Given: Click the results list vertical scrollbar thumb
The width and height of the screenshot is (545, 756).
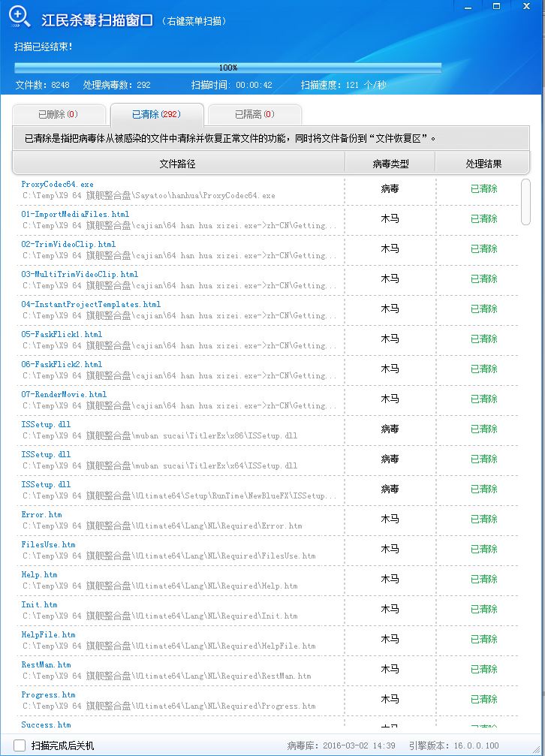Looking at the screenshot, I should click(525, 201).
